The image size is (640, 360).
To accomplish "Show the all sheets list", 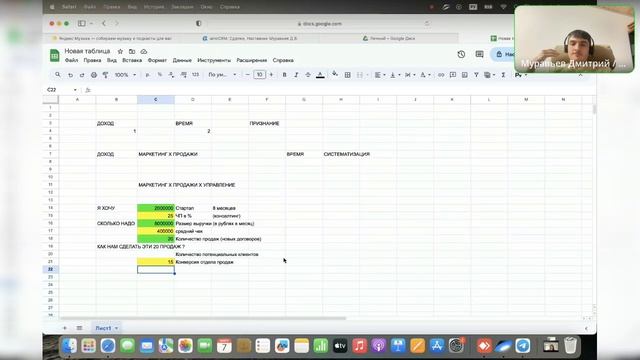I will pos(80,328).
